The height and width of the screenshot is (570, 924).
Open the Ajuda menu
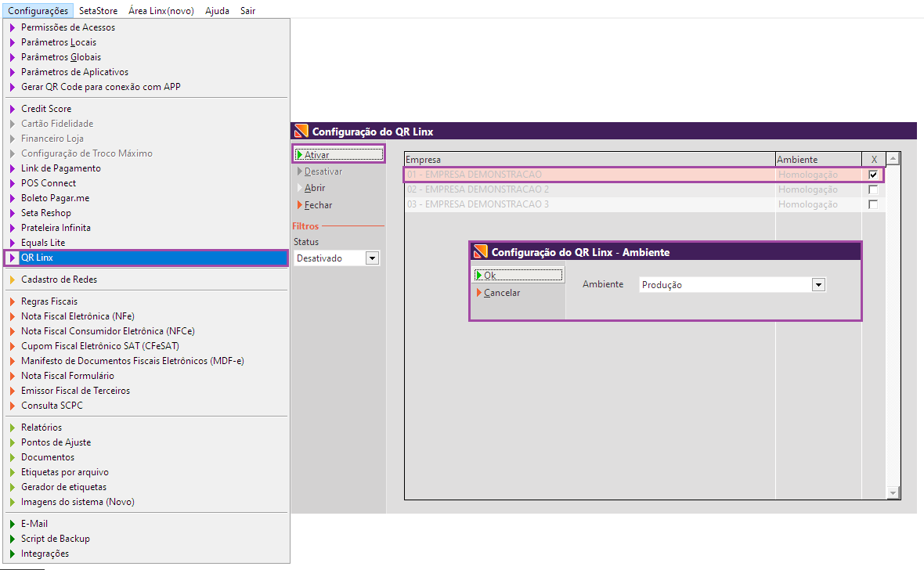[217, 11]
